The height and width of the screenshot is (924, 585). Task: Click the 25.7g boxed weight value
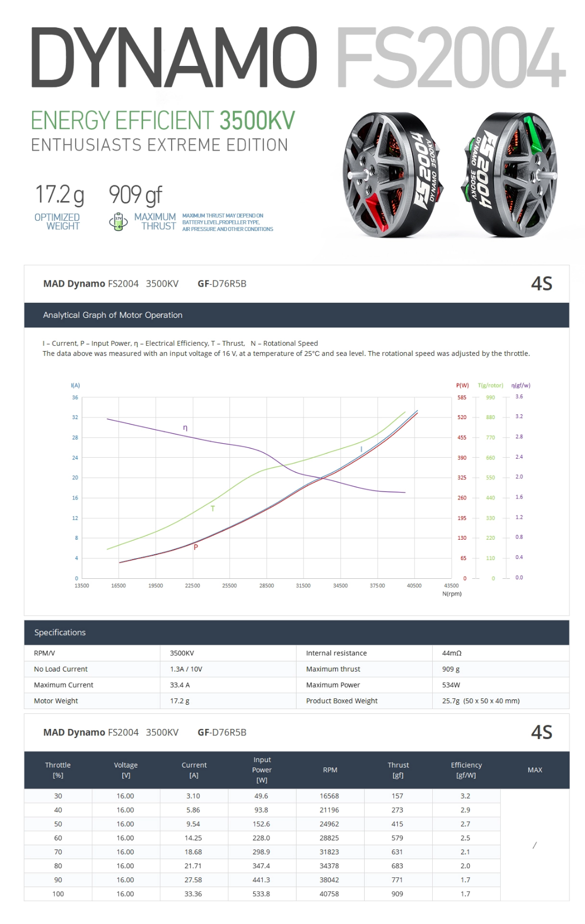tap(481, 701)
